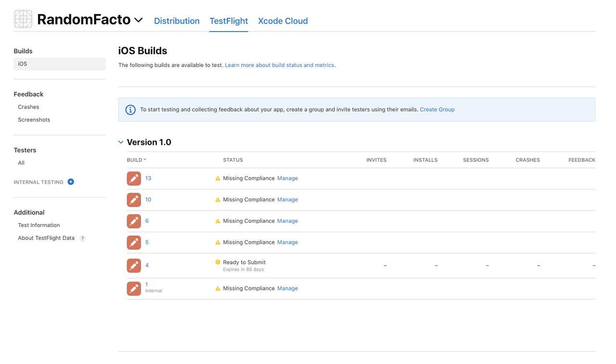
Task: Open build 5
Action: click(x=147, y=242)
